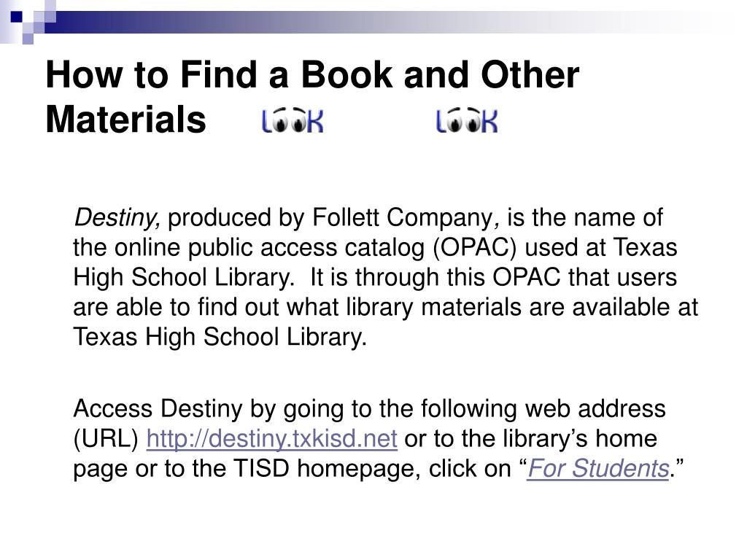Click the italic word "Destiny," starting the paragraph

click(x=117, y=218)
